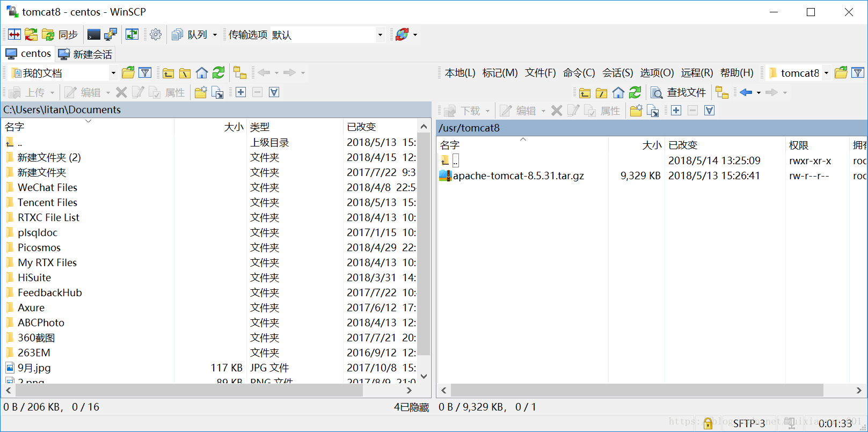Click local invert selection icon
868x432 pixels.
[x=274, y=92]
